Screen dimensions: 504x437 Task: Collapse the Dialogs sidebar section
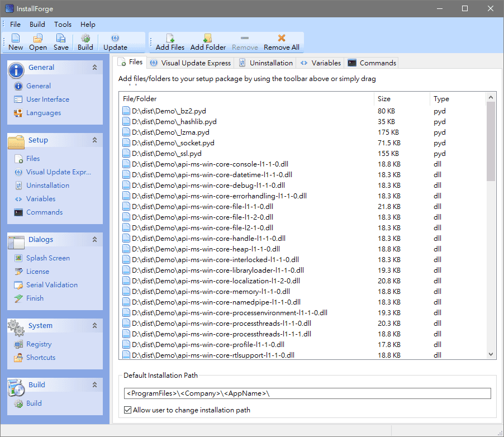(x=94, y=239)
